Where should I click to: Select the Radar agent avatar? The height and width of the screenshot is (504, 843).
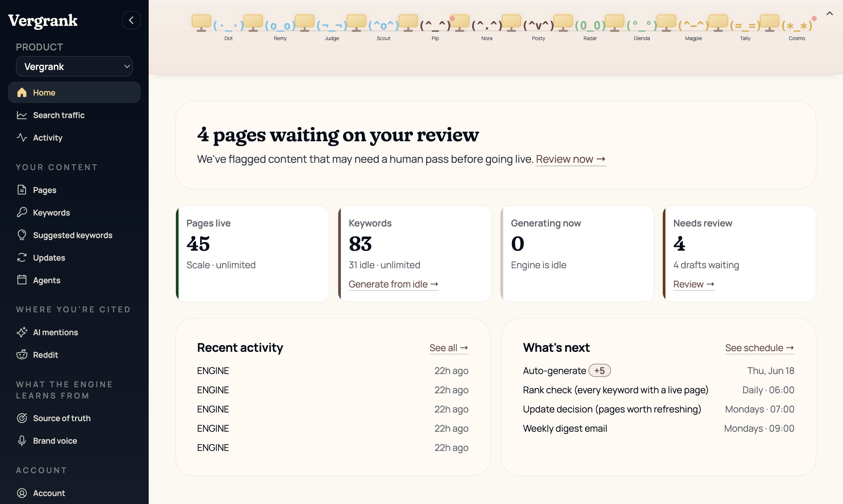click(590, 26)
